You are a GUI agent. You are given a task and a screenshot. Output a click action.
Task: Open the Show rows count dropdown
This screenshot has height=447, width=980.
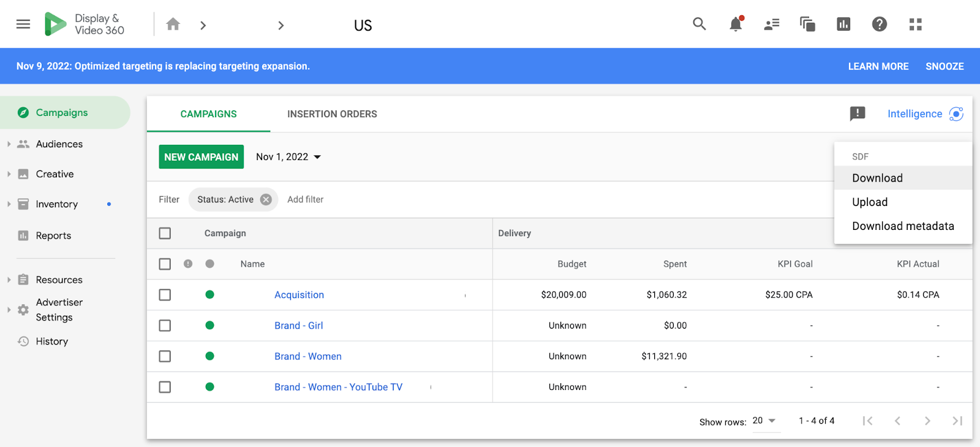pos(764,421)
